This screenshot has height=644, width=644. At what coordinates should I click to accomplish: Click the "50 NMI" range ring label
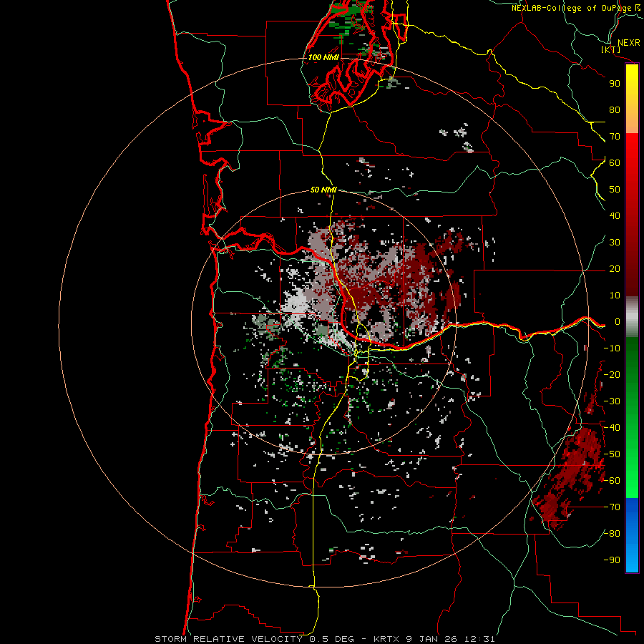(x=323, y=190)
